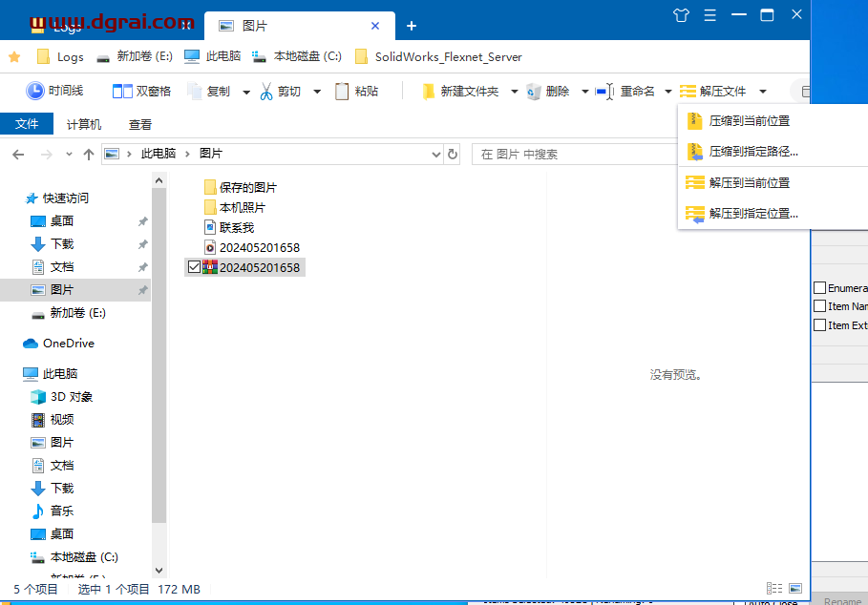
Task: Open recent locations dropdown chevron
Action: [x=69, y=155]
